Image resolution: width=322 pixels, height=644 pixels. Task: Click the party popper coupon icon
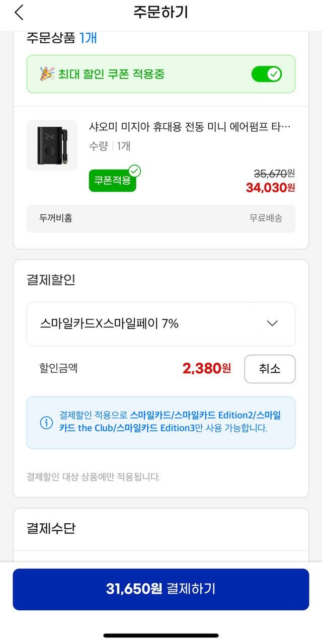pyautogui.click(x=47, y=74)
